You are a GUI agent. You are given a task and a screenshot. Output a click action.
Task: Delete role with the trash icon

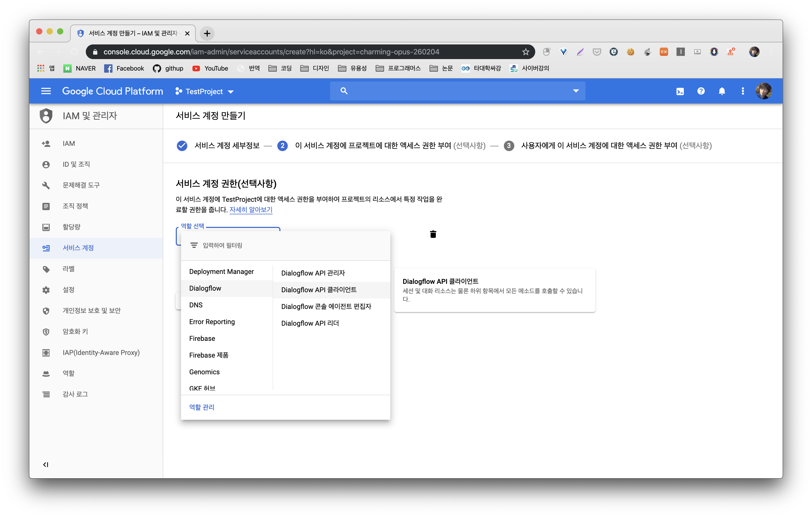coord(433,234)
